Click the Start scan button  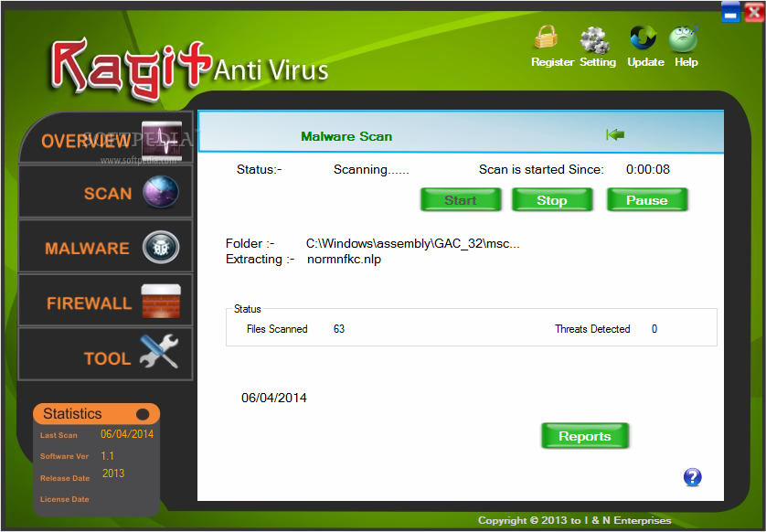coord(461,200)
